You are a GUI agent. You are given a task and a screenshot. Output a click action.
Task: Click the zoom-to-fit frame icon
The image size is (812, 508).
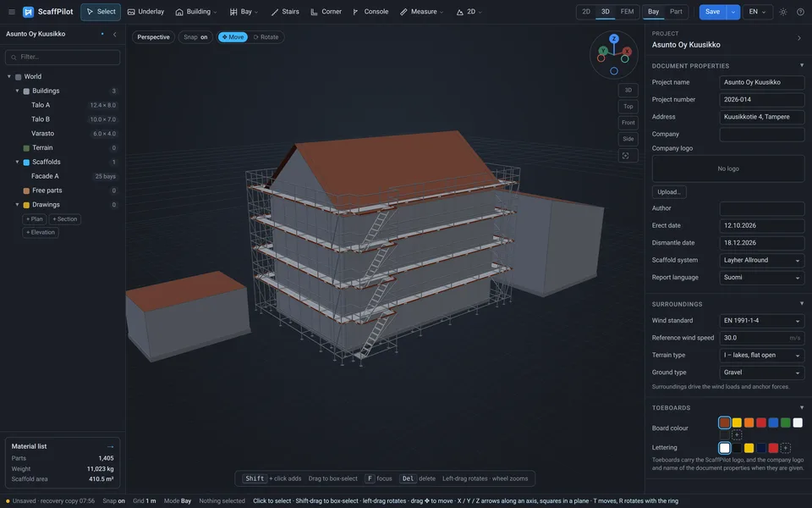(626, 156)
